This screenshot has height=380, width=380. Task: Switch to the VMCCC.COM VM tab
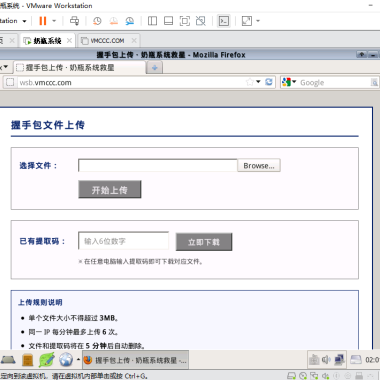click(107, 41)
